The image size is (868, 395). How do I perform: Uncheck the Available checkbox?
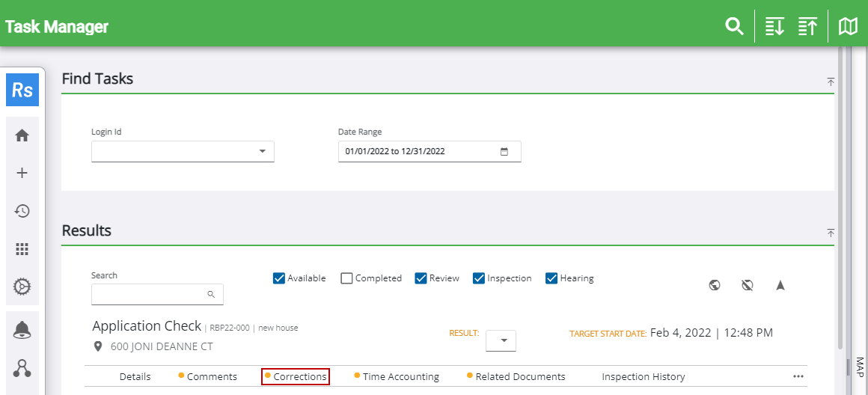point(280,278)
